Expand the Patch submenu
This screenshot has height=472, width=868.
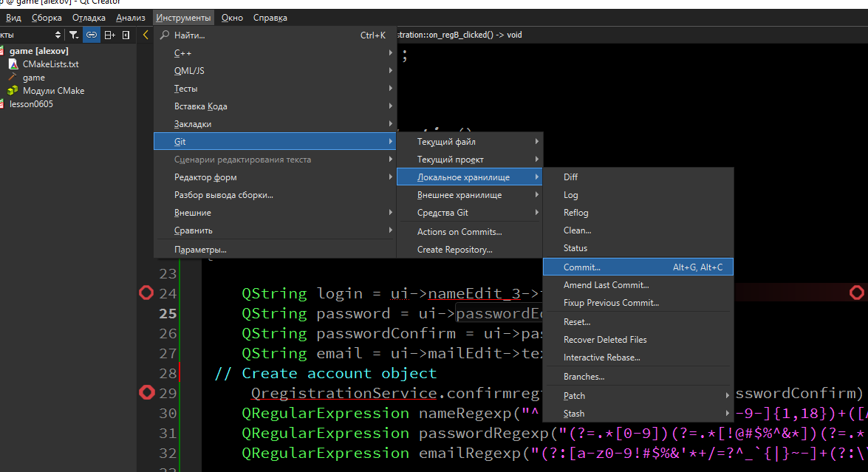(x=638, y=396)
